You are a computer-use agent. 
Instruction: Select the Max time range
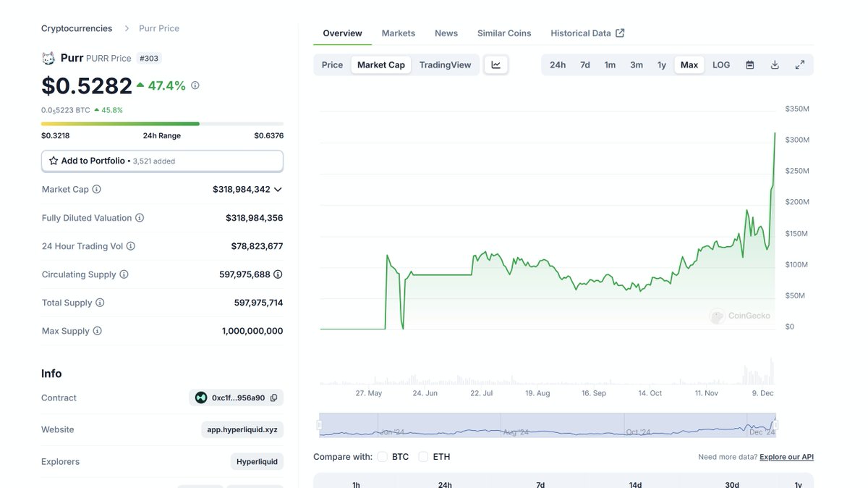(x=689, y=64)
